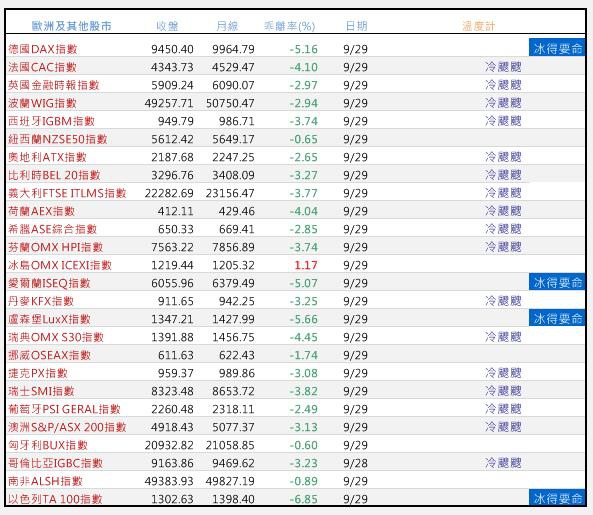Select the 波蘭WIG指數 row name
Image resolution: width=593 pixels, height=515 pixels.
tap(42, 103)
